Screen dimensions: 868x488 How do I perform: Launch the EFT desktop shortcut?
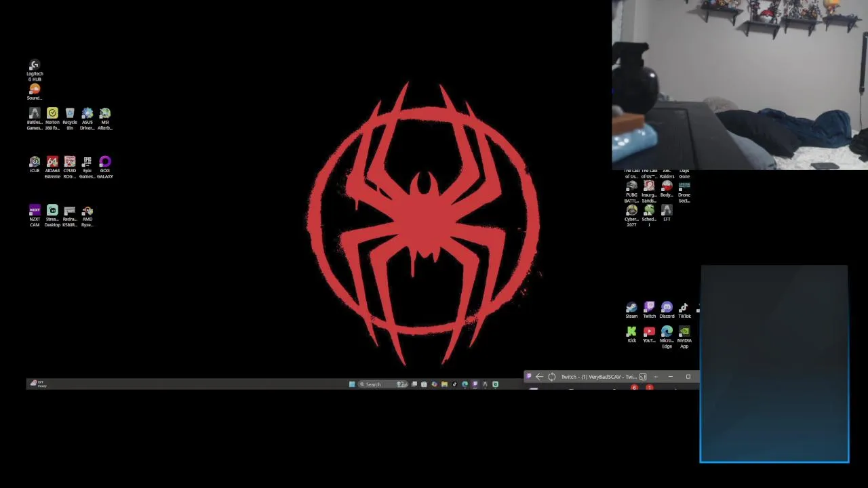tap(667, 213)
